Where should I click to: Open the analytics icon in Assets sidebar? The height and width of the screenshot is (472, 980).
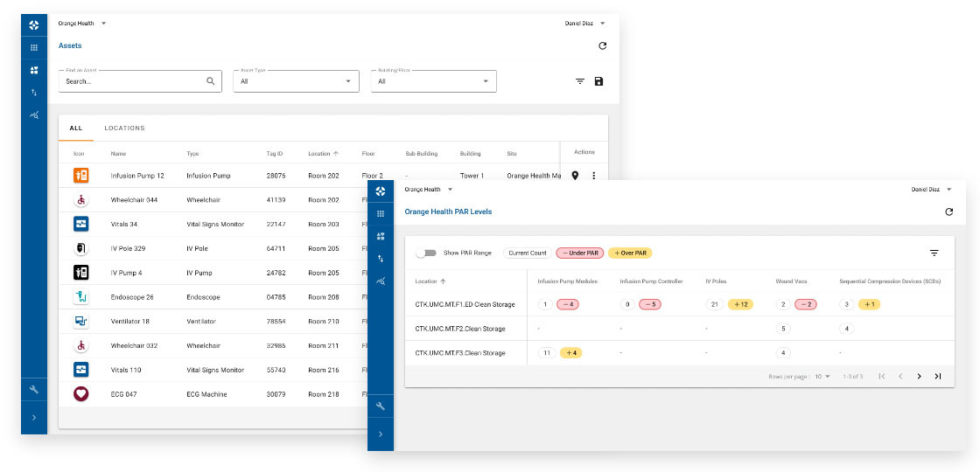click(34, 115)
